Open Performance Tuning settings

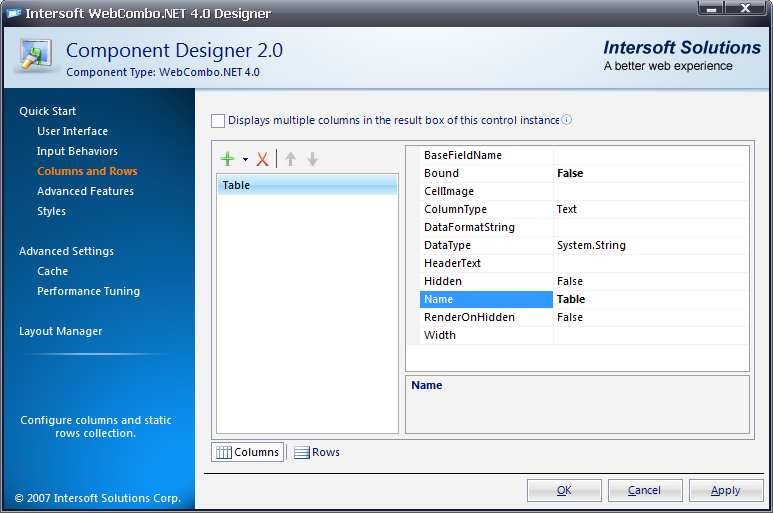pyautogui.click(x=88, y=291)
